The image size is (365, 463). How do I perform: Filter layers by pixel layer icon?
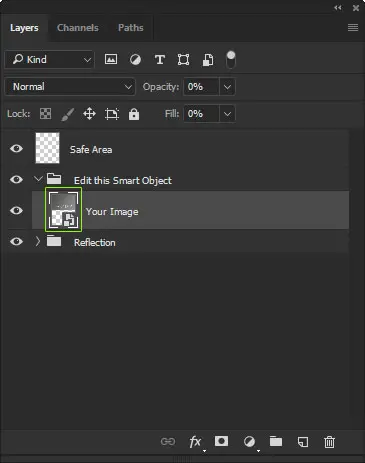tap(111, 60)
